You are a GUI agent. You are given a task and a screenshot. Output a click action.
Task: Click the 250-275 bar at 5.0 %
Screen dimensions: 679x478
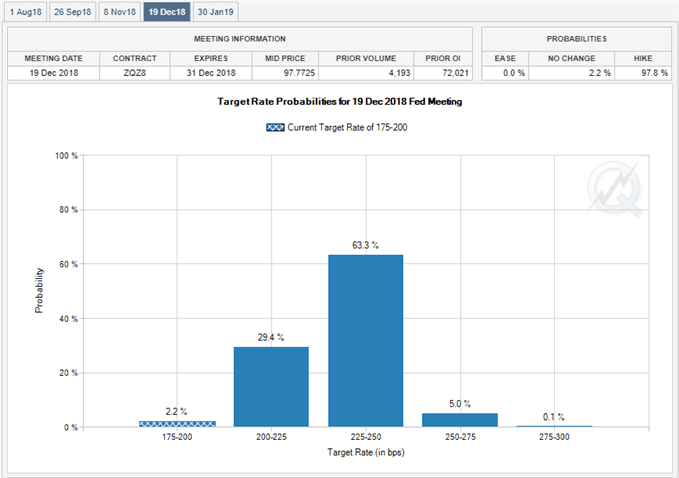click(460, 420)
